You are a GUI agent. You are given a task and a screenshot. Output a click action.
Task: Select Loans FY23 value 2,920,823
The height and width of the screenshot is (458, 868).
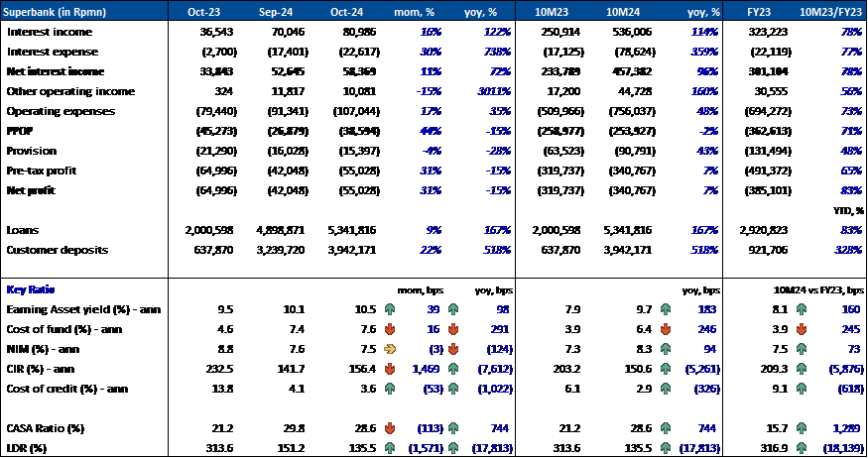765,230
